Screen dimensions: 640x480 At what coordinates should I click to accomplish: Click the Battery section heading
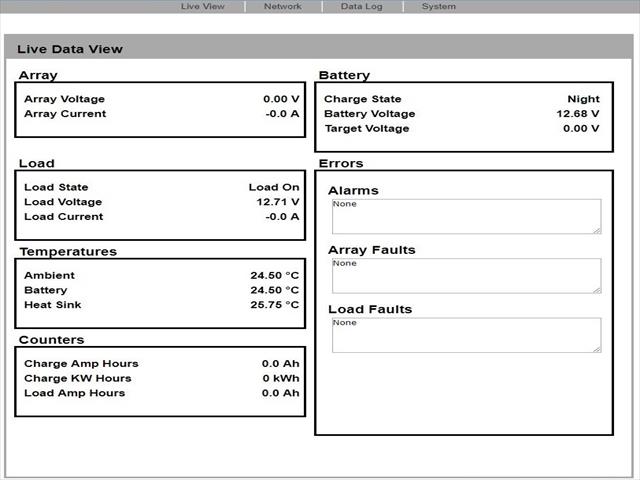click(x=344, y=76)
